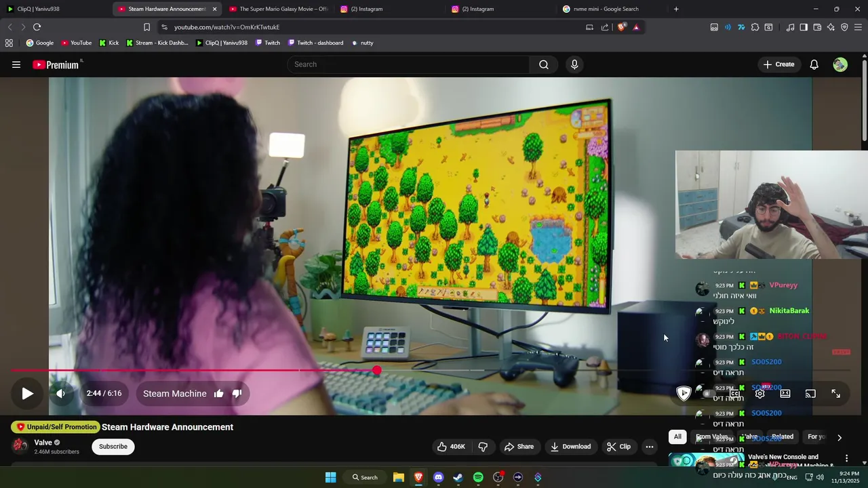This screenshot has height=488, width=868.
Task: Open a new browser tab
Action: [676, 9]
